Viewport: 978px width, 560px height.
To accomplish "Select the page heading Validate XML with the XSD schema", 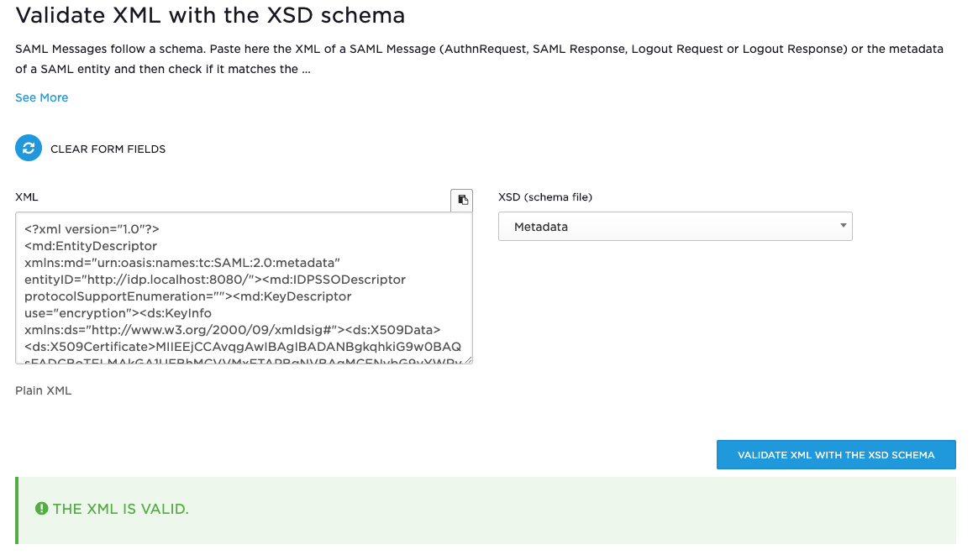I will click(x=209, y=15).
